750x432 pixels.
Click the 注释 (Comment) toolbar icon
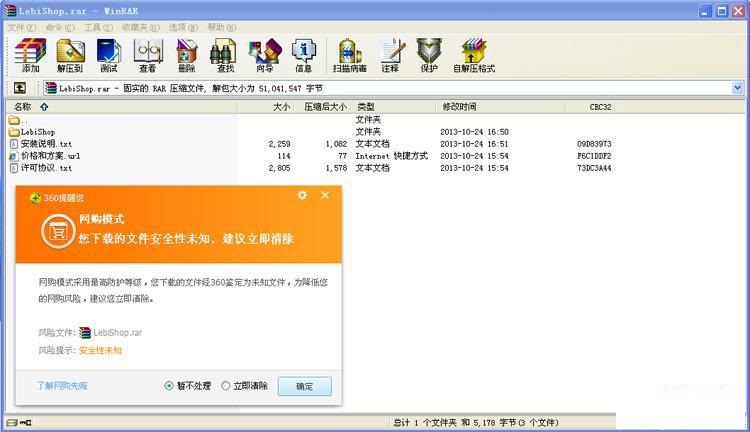coord(391,55)
